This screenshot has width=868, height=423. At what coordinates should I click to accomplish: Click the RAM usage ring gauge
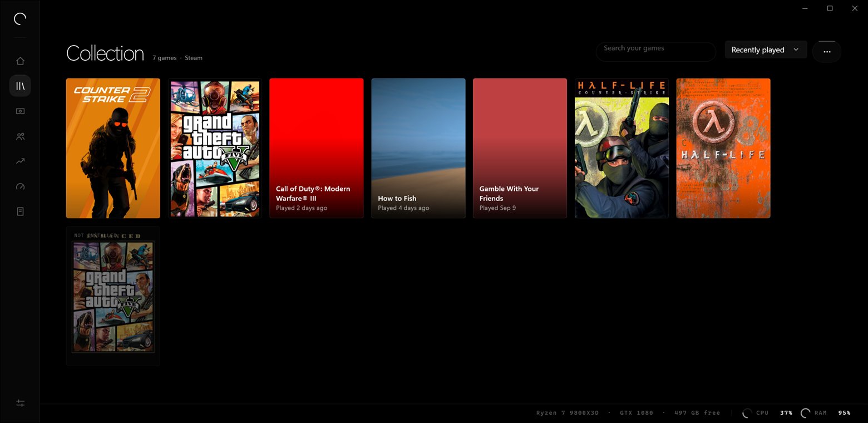click(805, 413)
